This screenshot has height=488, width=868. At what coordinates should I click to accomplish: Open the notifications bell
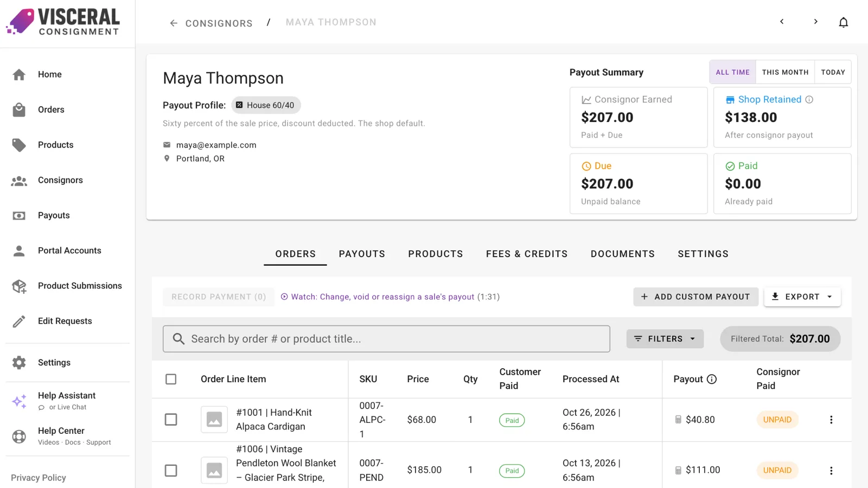click(x=843, y=22)
